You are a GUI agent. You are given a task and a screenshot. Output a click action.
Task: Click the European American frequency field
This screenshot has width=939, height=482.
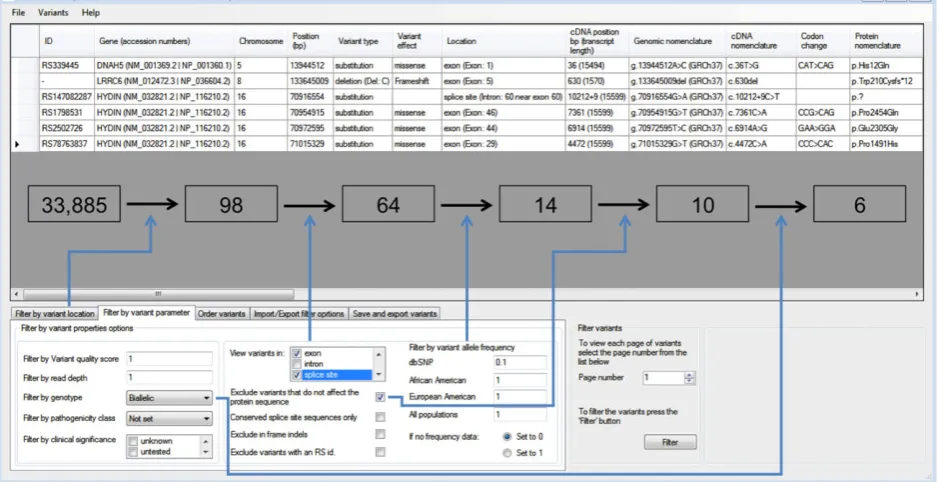point(520,397)
